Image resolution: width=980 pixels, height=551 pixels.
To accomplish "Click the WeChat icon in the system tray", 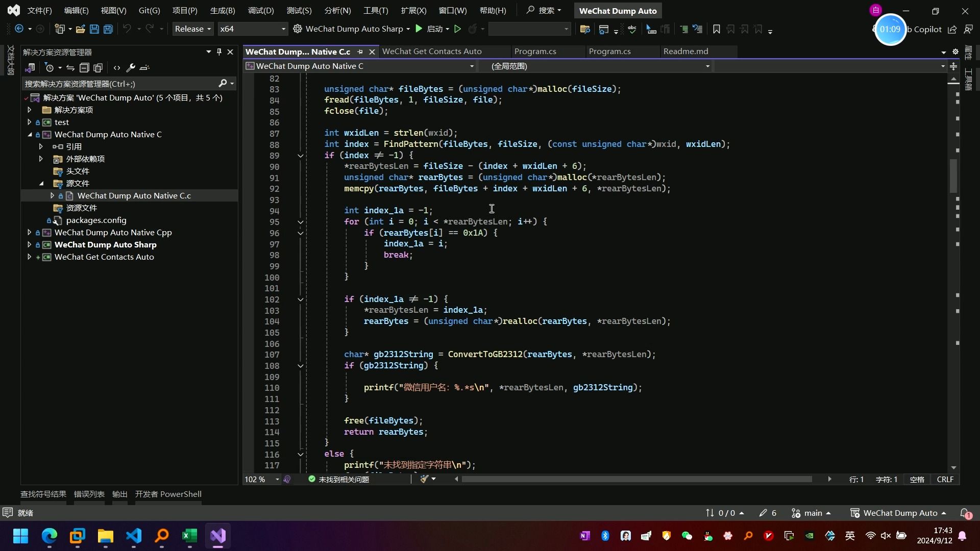I will click(x=687, y=536).
